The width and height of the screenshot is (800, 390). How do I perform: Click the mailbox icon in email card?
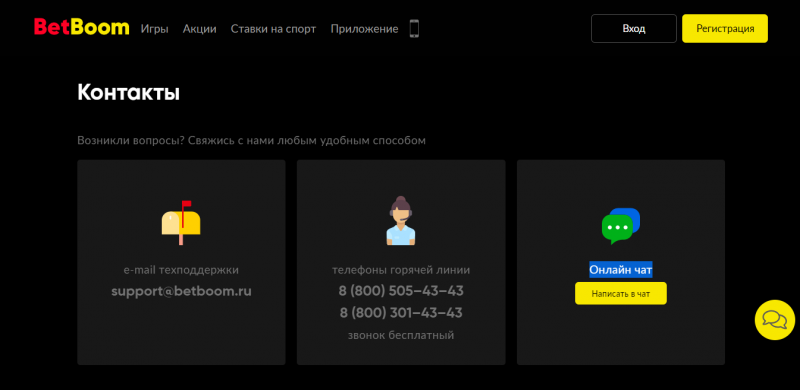point(181,223)
